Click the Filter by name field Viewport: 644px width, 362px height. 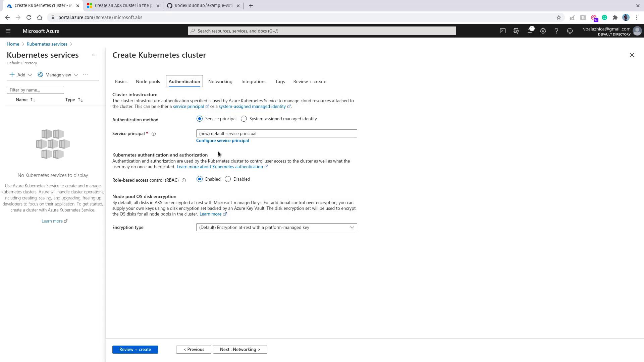pyautogui.click(x=35, y=90)
